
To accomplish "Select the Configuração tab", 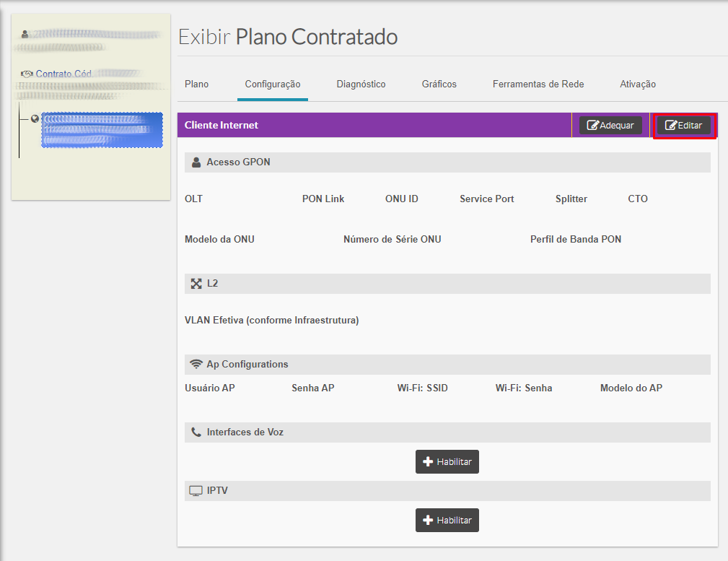I will pyautogui.click(x=273, y=84).
